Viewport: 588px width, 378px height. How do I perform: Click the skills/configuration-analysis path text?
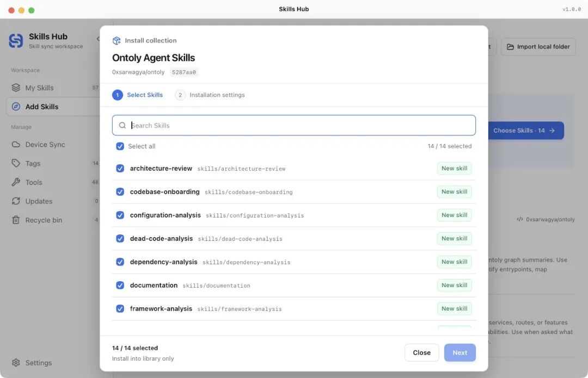255,215
